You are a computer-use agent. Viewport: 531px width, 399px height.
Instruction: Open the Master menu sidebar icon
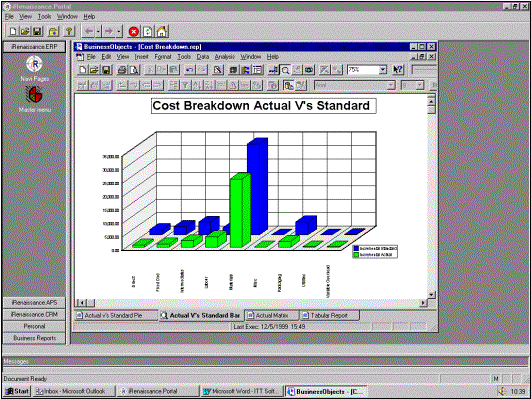point(34,94)
